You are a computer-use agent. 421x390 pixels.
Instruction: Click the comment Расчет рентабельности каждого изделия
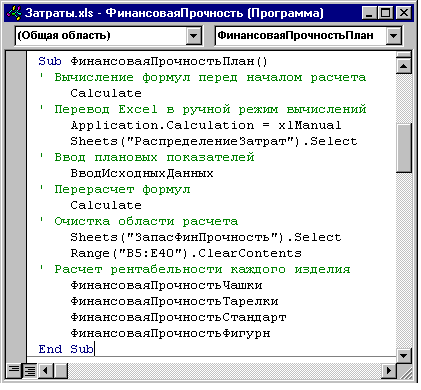[202, 269]
